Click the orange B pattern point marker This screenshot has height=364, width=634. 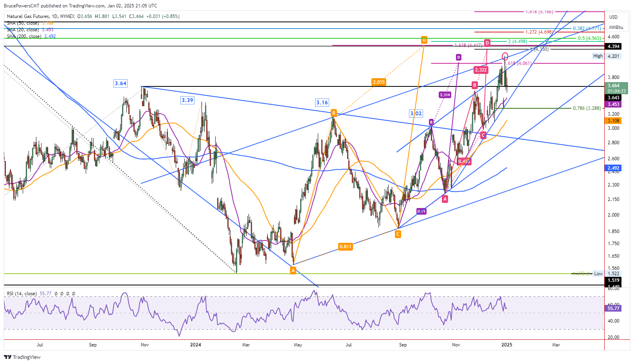click(334, 113)
